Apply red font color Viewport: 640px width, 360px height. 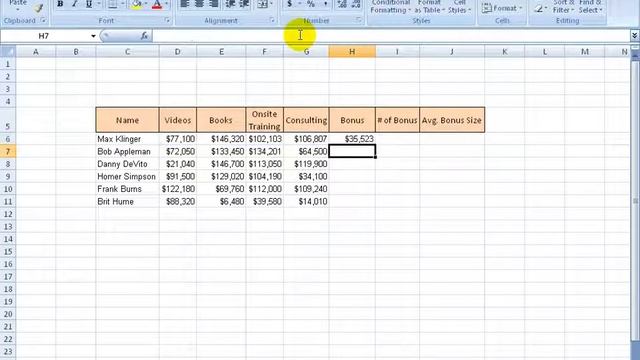pyautogui.click(x=157, y=4)
